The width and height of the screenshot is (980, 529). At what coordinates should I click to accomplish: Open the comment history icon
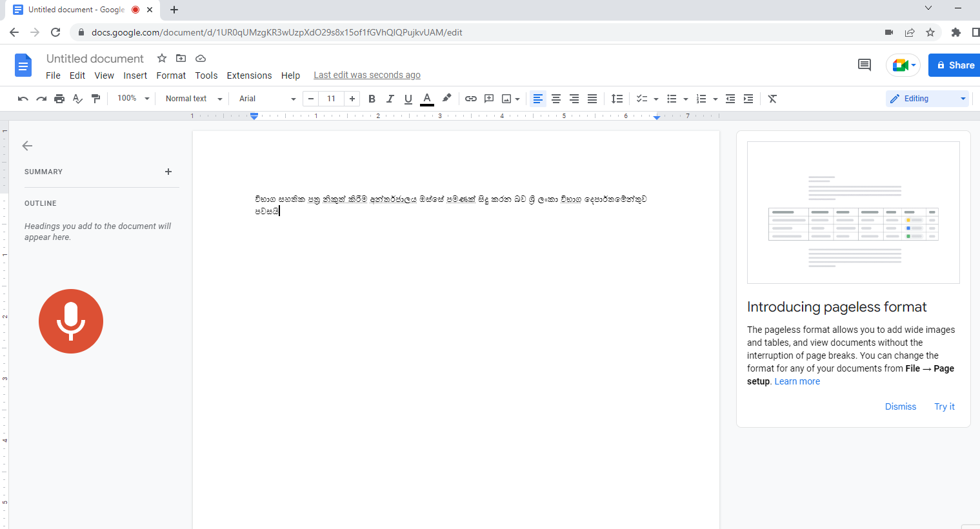[864, 65]
